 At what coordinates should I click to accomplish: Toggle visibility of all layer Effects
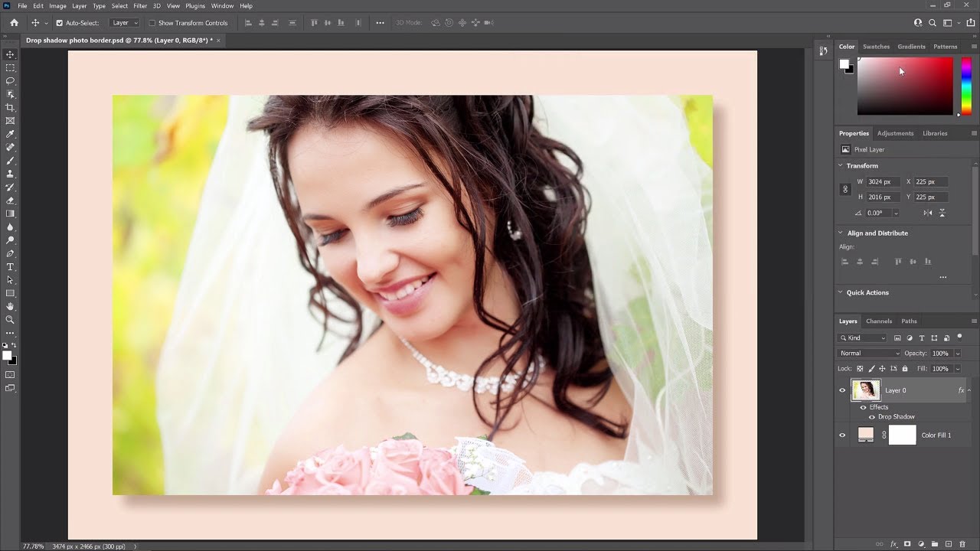pyautogui.click(x=863, y=407)
